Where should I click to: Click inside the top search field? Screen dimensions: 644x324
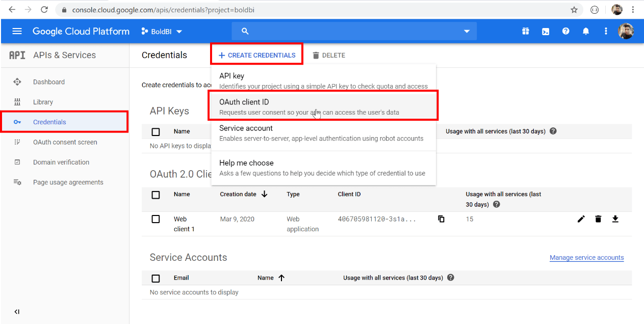(x=331, y=31)
